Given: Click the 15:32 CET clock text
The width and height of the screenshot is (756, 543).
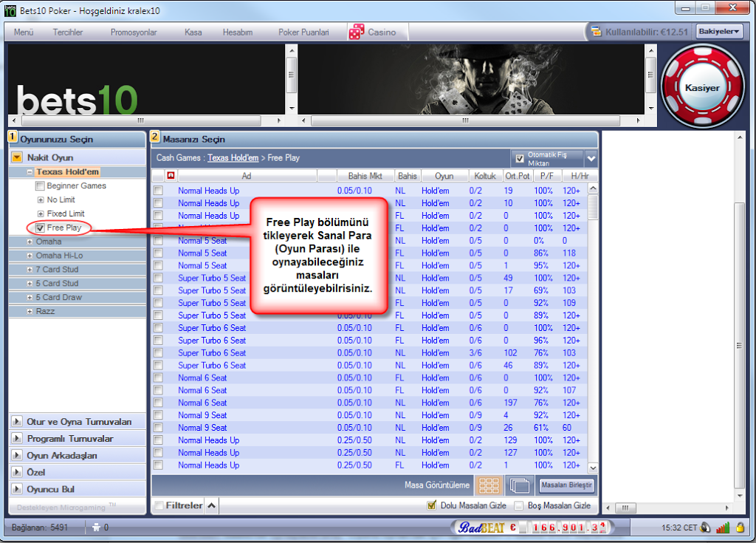Looking at the screenshot, I should (x=679, y=527).
